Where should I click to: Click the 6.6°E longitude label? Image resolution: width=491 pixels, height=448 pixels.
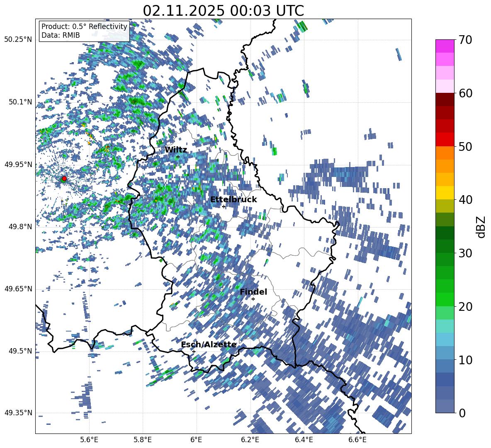tap(357, 440)
